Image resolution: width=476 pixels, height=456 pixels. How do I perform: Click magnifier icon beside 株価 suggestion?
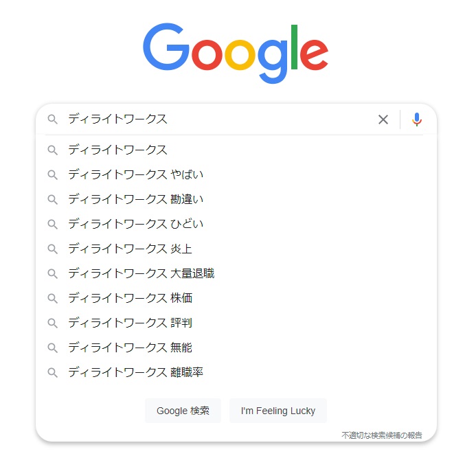tap(52, 299)
